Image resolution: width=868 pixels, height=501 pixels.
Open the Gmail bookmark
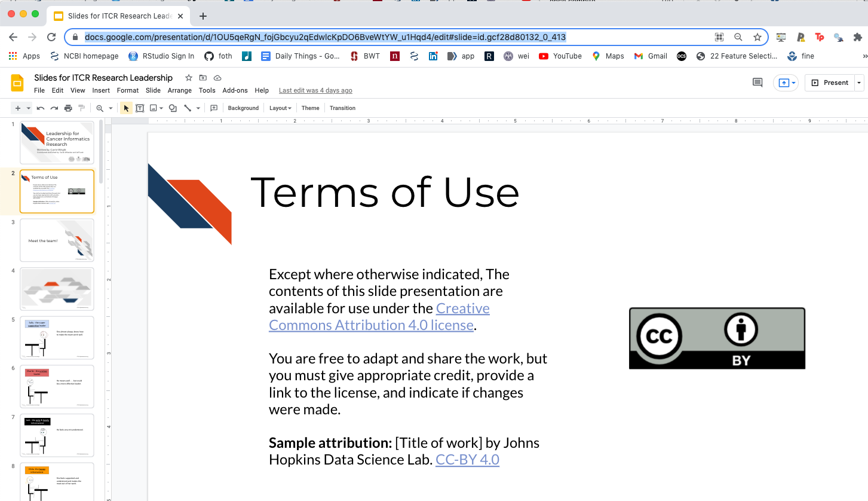click(x=651, y=56)
